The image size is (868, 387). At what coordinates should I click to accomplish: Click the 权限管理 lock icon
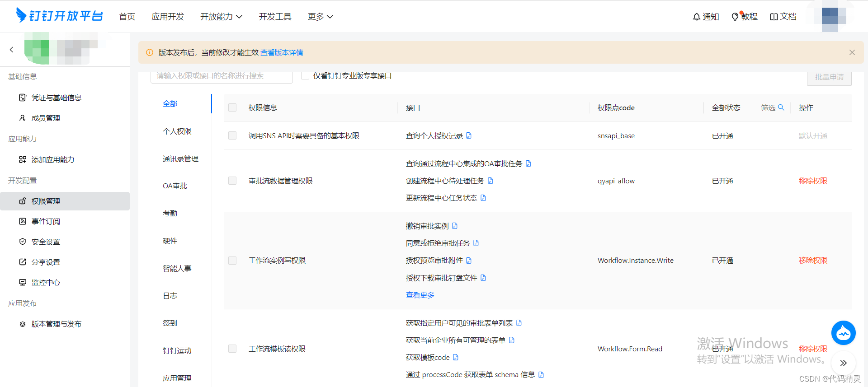[x=23, y=201]
